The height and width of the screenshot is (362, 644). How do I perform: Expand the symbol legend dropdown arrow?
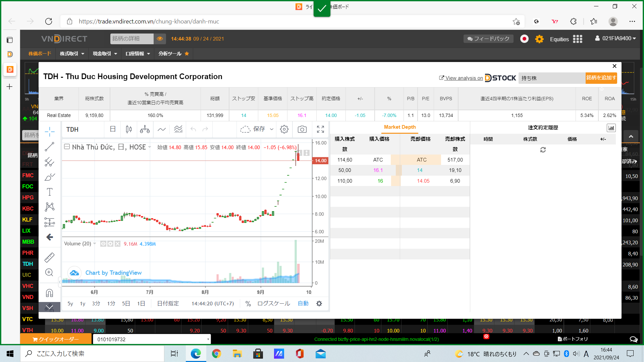(150, 147)
